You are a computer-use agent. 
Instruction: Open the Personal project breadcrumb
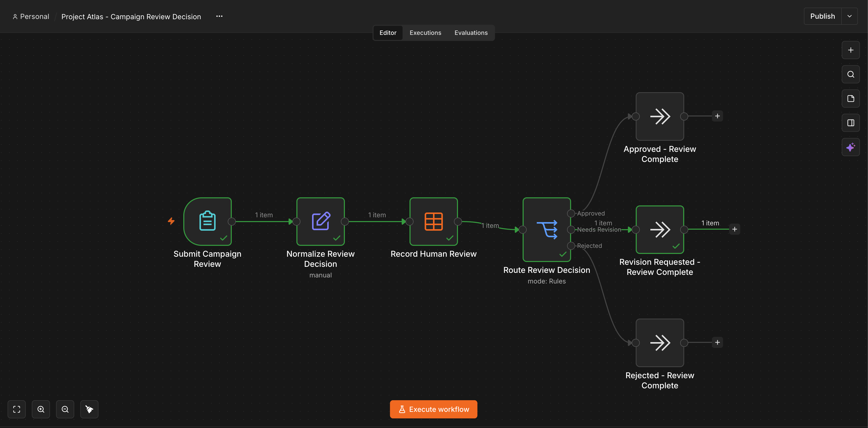click(x=31, y=16)
